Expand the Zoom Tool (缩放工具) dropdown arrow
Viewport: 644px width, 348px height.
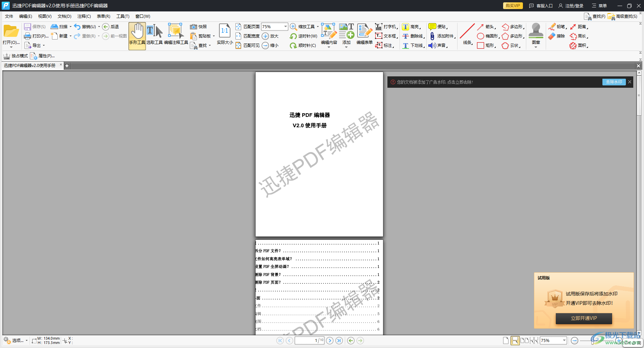pos(318,27)
